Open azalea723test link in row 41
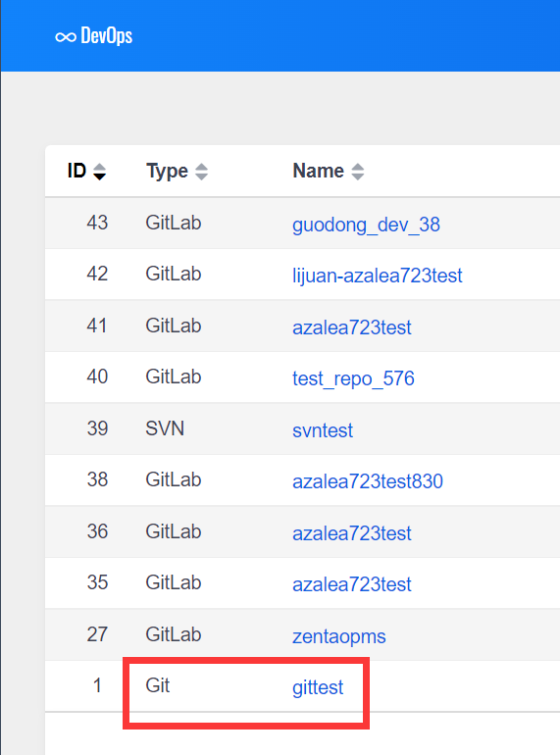Viewport: 560px width, 755px height. point(352,327)
